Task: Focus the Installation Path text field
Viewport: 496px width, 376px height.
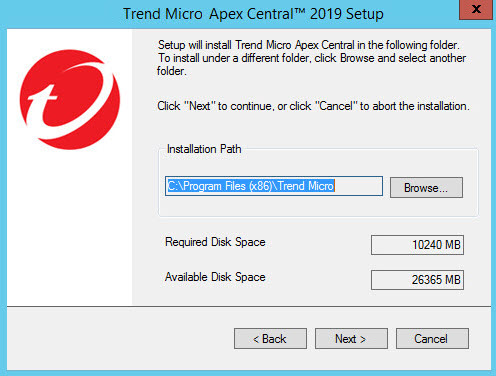Action: tap(274, 186)
